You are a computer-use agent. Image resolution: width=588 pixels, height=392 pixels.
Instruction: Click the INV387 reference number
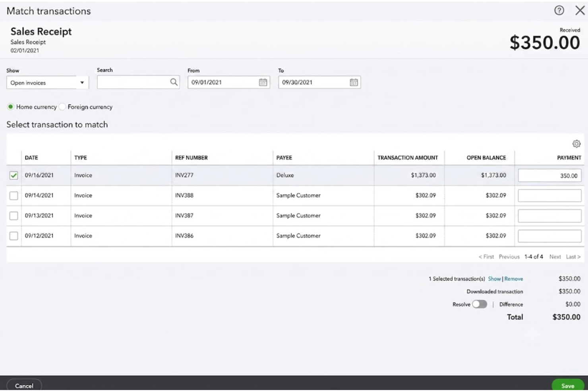(x=184, y=216)
